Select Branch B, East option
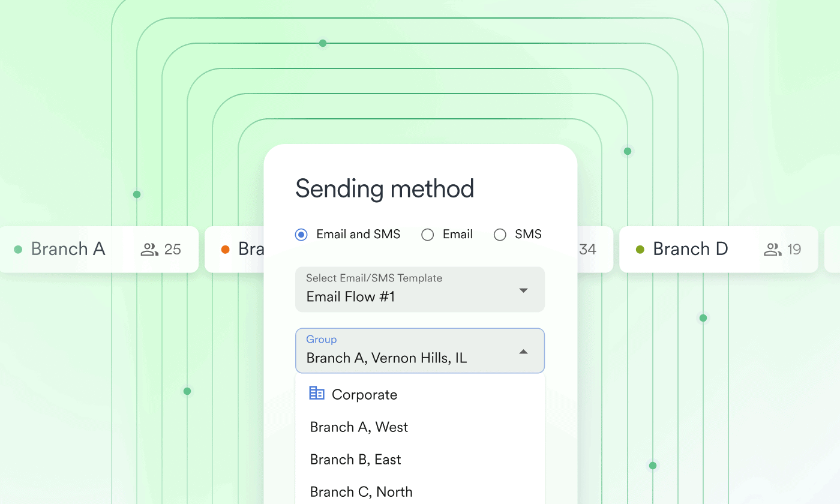Image resolution: width=840 pixels, height=504 pixels. (x=420, y=460)
